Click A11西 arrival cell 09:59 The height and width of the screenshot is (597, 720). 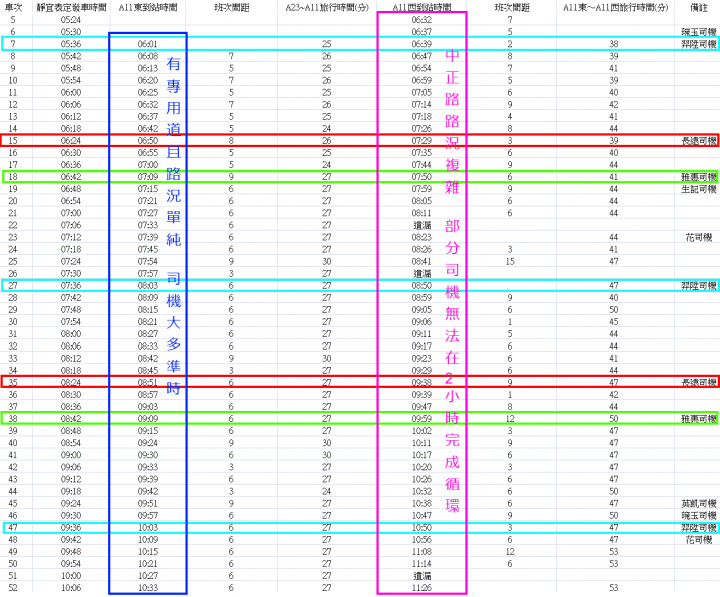(422, 419)
